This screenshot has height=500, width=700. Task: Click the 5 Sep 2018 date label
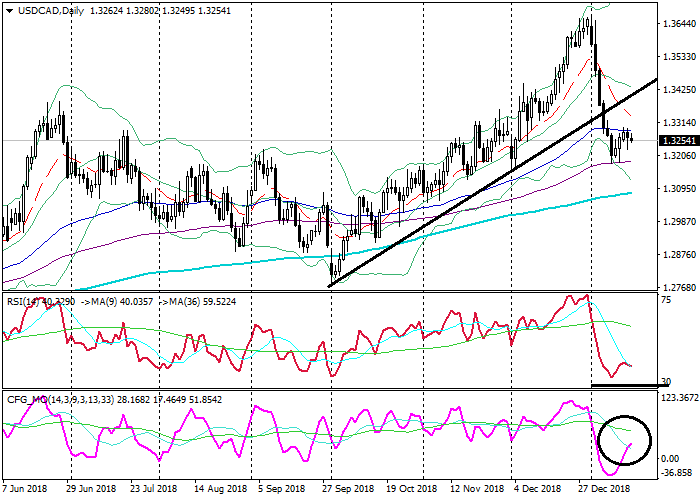click(x=280, y=489)
